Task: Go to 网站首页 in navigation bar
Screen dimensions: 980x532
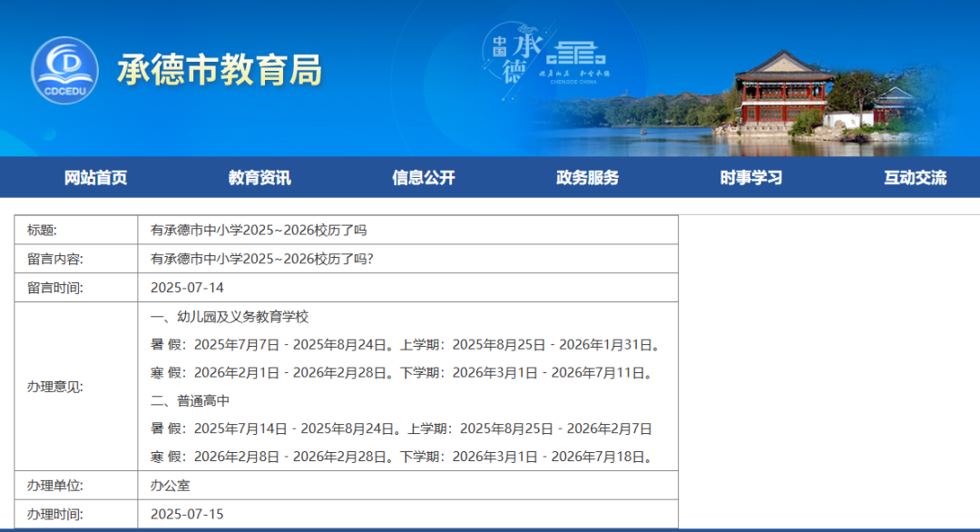Action: coord(95,178)
